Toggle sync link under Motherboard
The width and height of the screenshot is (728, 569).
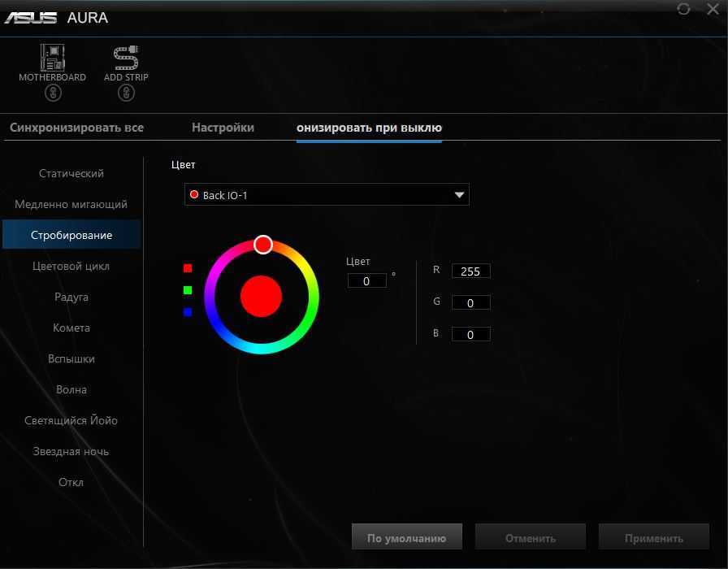click(x=52, y=93)
